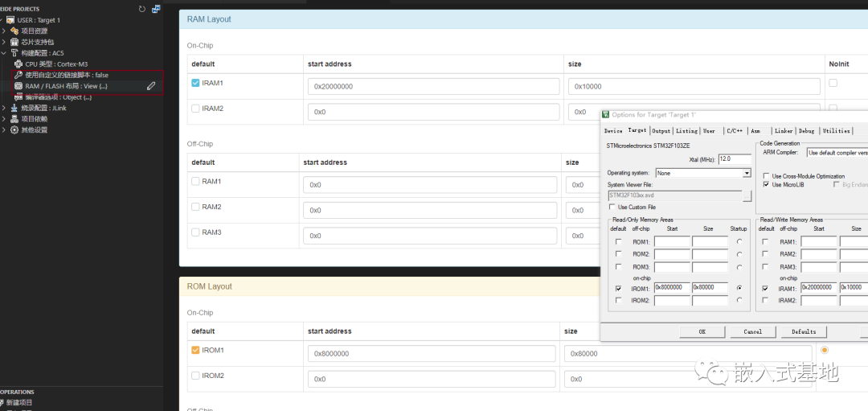868x411 pixels.
Task: Toggle Use MicroLIB checkbox in Keil dialog
Action: (766, 184)
